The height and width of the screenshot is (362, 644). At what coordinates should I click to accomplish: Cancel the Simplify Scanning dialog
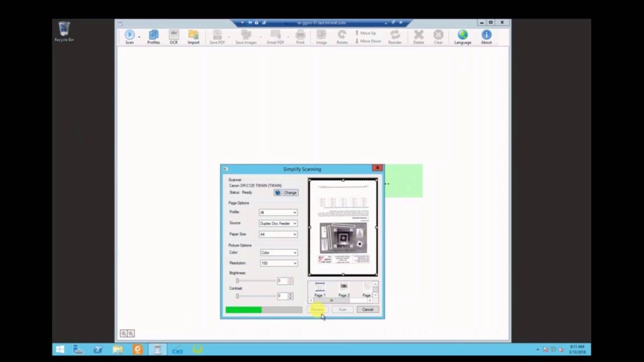368,310
